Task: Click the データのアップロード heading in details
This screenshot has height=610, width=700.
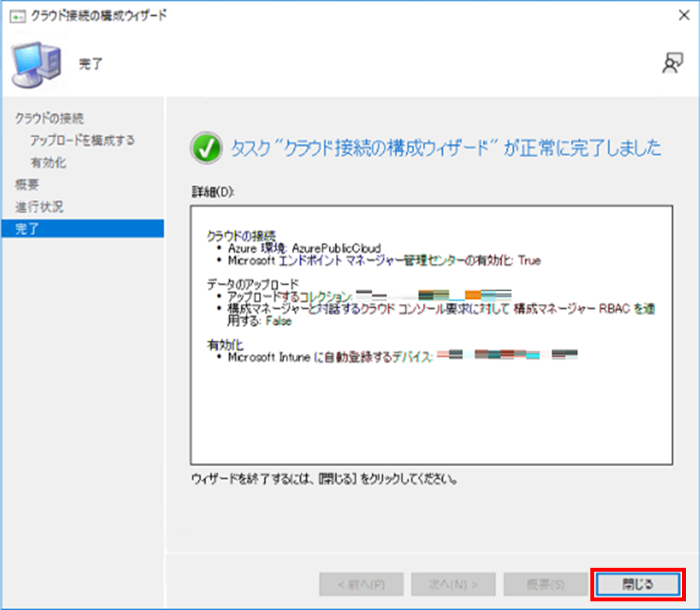Action: click(253, 284)
